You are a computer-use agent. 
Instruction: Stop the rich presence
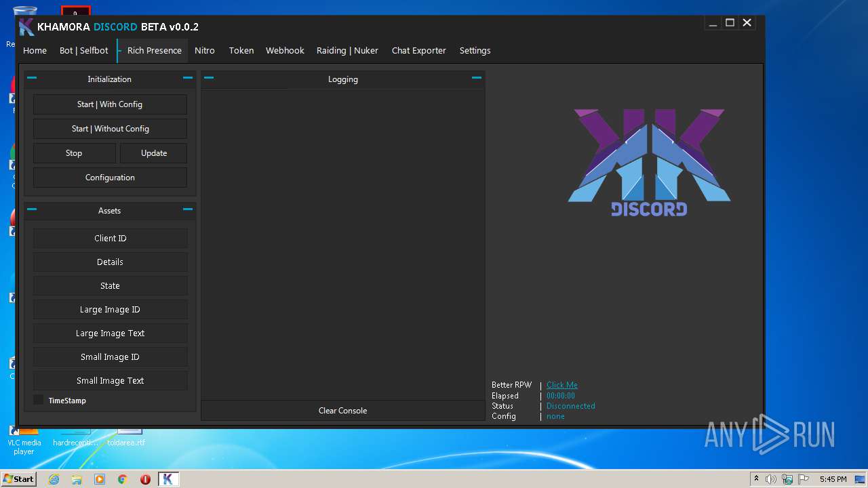74,153
